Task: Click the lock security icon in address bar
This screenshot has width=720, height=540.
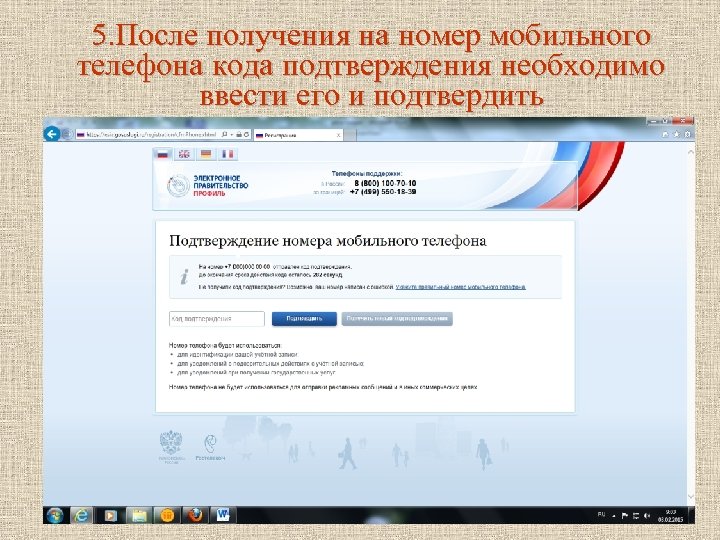Action: 239,135
